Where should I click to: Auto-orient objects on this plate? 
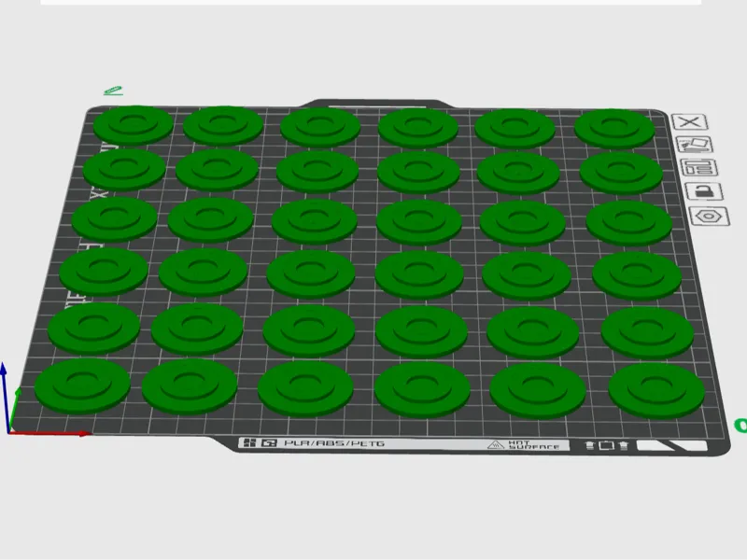695,145
